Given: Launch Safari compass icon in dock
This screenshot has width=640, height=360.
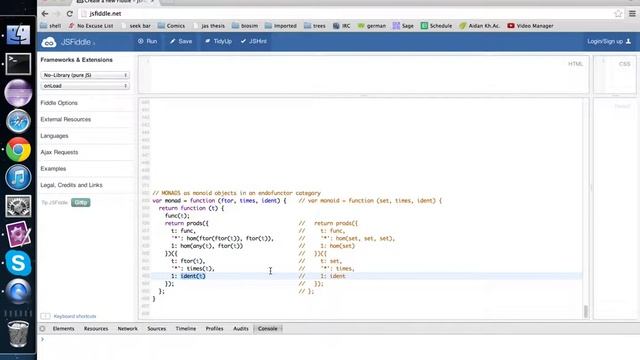Looking at the screenshot, I should (18, 121).
